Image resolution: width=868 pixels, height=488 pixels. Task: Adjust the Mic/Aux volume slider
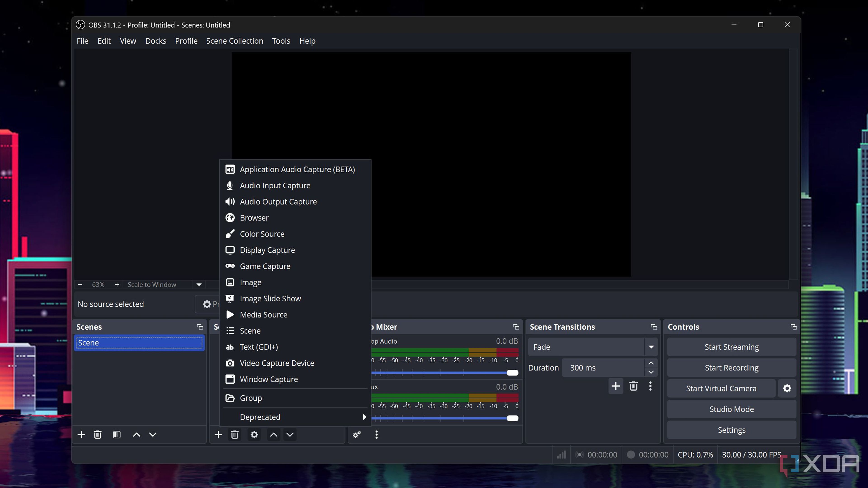(512, 418)
